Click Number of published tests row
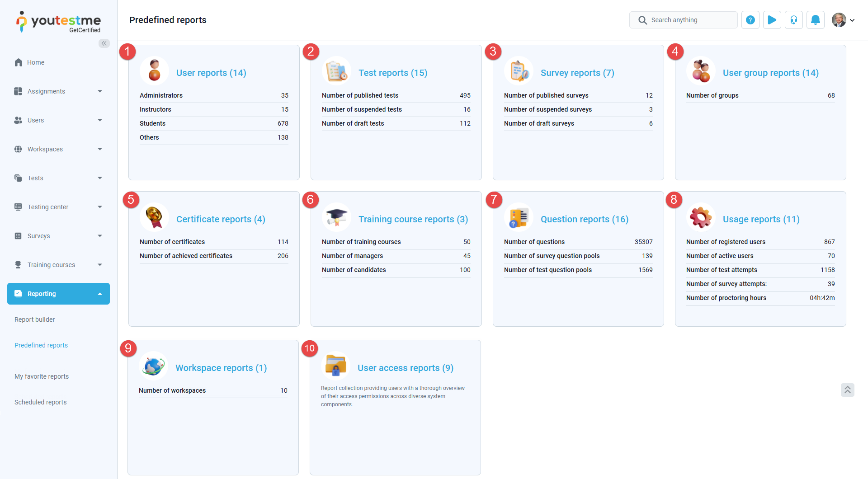 tap(396, 95)
